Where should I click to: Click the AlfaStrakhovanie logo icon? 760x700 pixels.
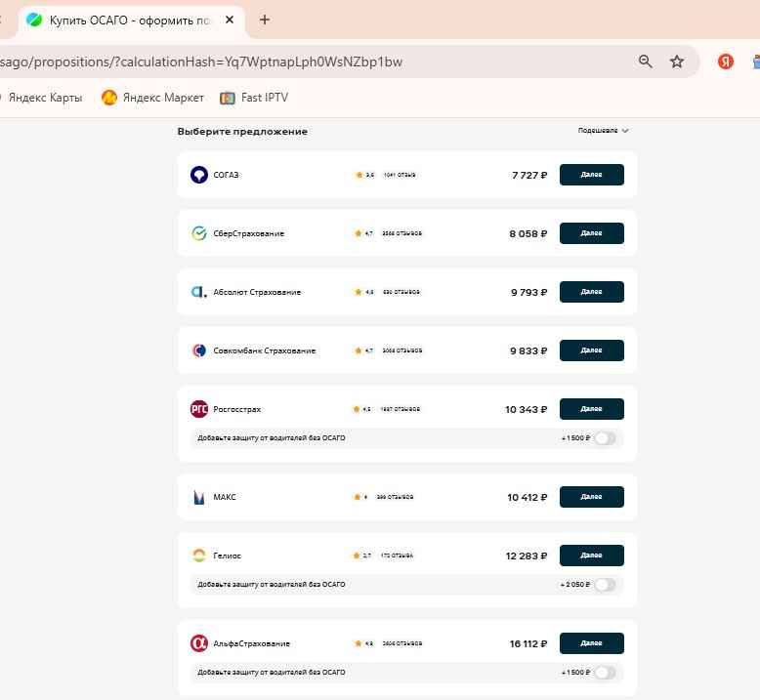tap(198, 643)
